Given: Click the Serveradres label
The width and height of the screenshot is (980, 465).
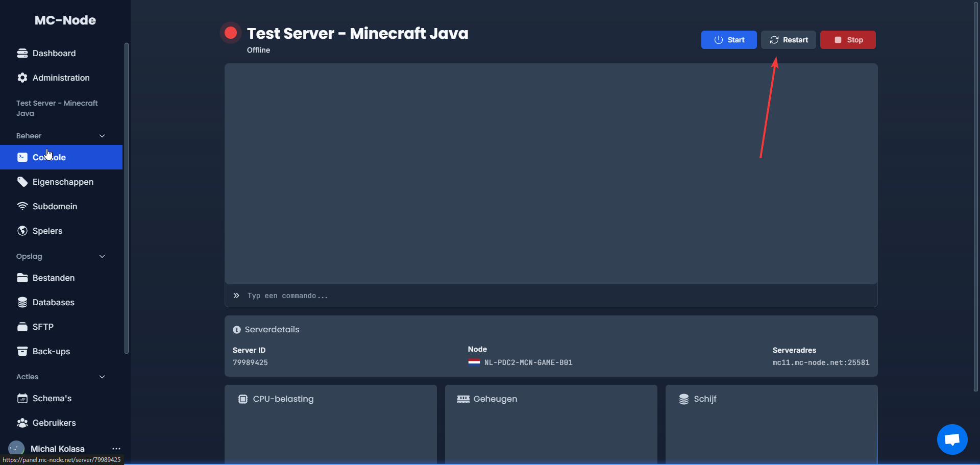Looking at the screenshot, I should tap(794, 350).
